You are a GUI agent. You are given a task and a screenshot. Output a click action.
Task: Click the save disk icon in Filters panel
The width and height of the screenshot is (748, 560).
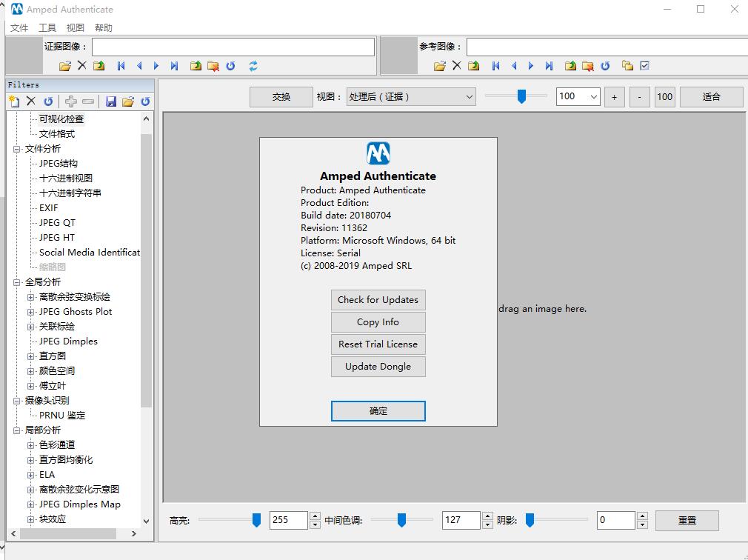(x=111, y=101)
